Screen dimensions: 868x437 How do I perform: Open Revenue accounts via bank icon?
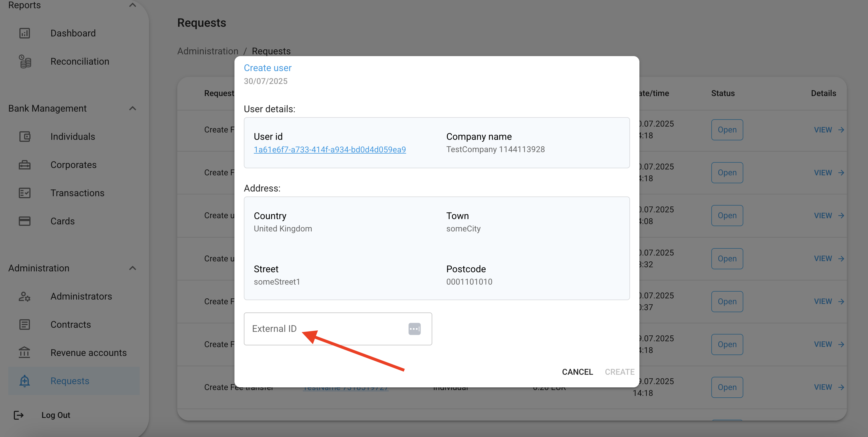coord(24,352)
